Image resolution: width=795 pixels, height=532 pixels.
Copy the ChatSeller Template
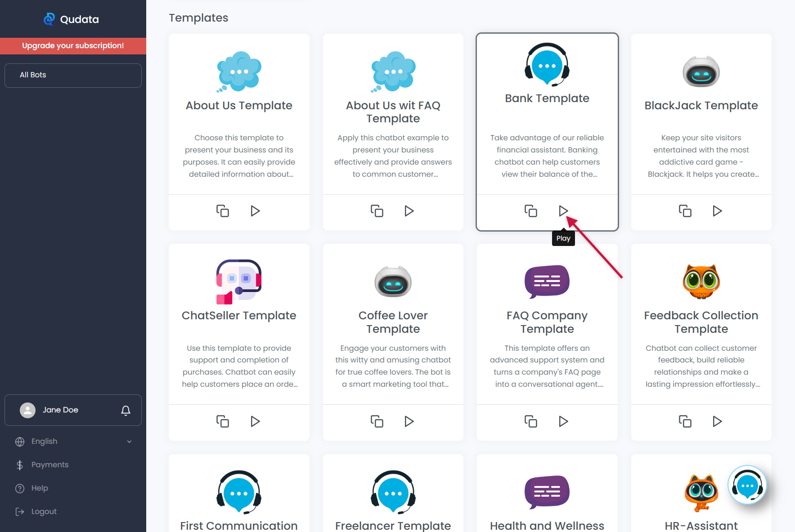(223, 421)
